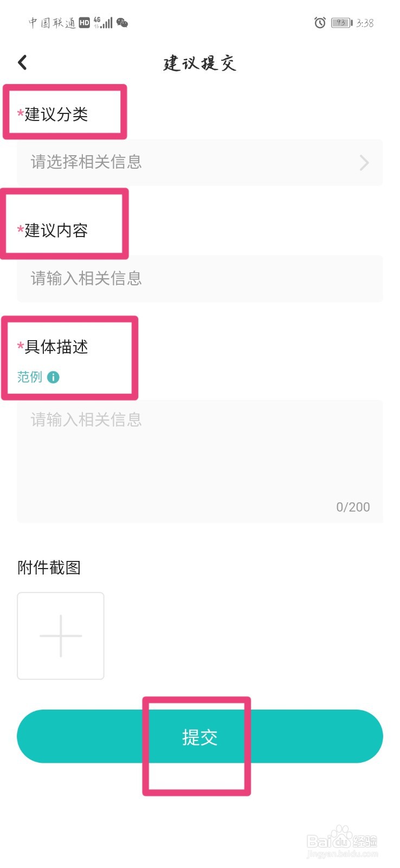
Task: Open the 建议分类 selection dropdown
Action: [200, 162]
